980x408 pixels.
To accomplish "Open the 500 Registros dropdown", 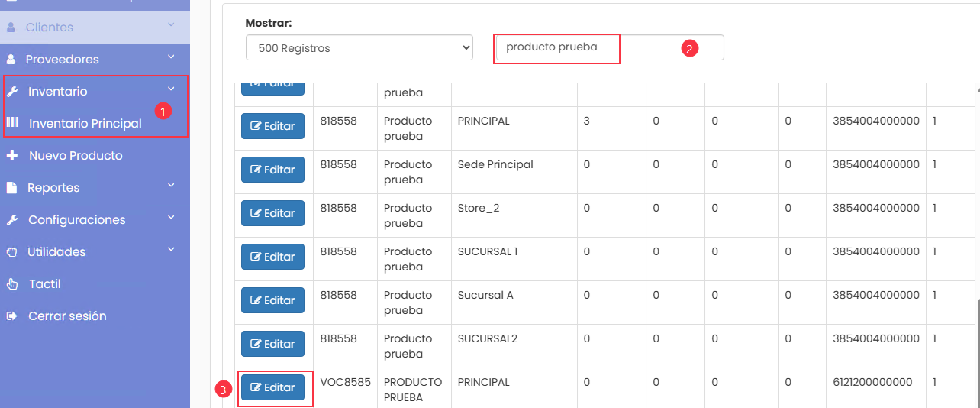I will (359, 48).
